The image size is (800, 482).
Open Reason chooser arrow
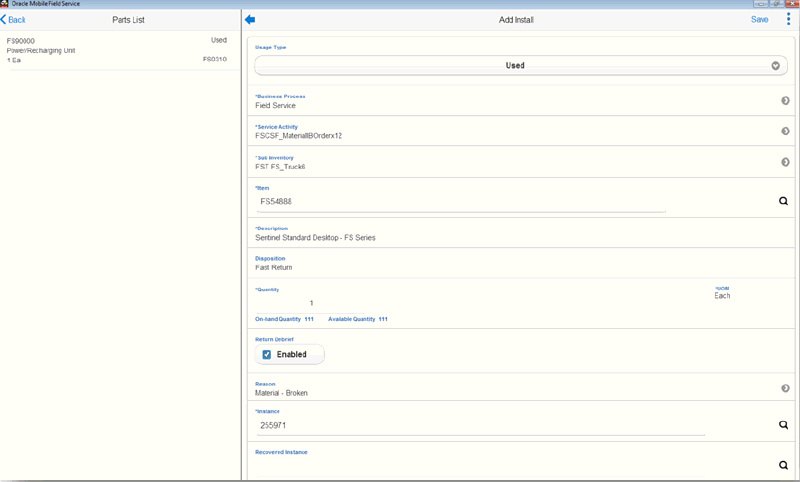(x=785, y=389)
